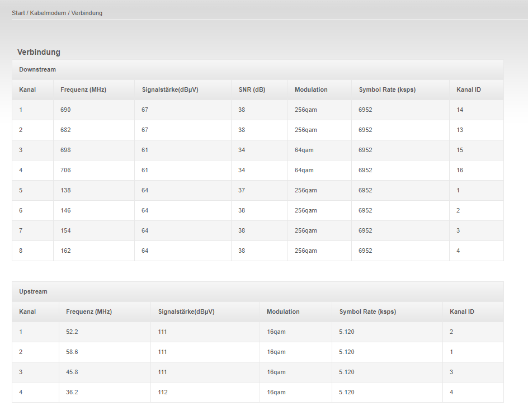528x420 pixels.
Task: Select the 162 MHz downstream row
Action: tap(258, 251)
